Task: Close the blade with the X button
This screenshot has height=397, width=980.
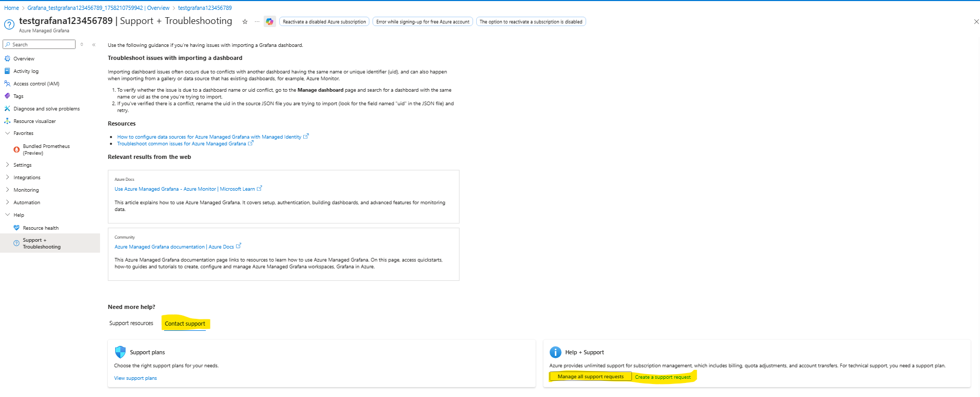Action: click(x=976, y=22)
